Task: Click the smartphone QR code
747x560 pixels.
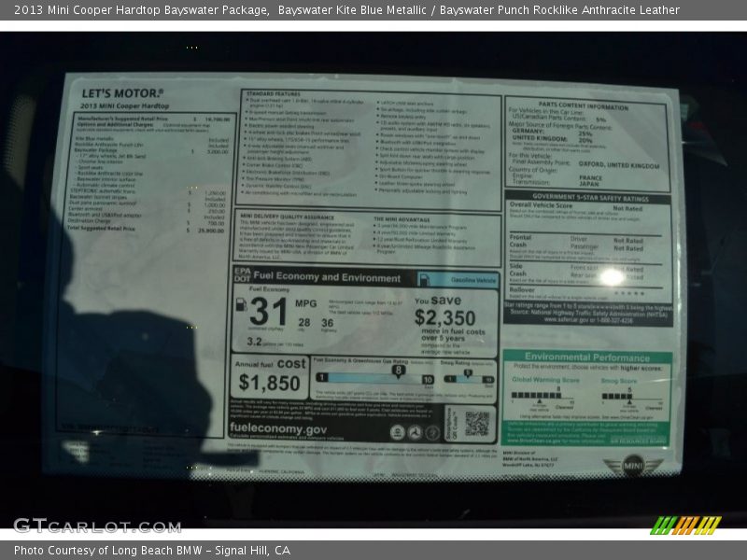Action: [477, 424]
